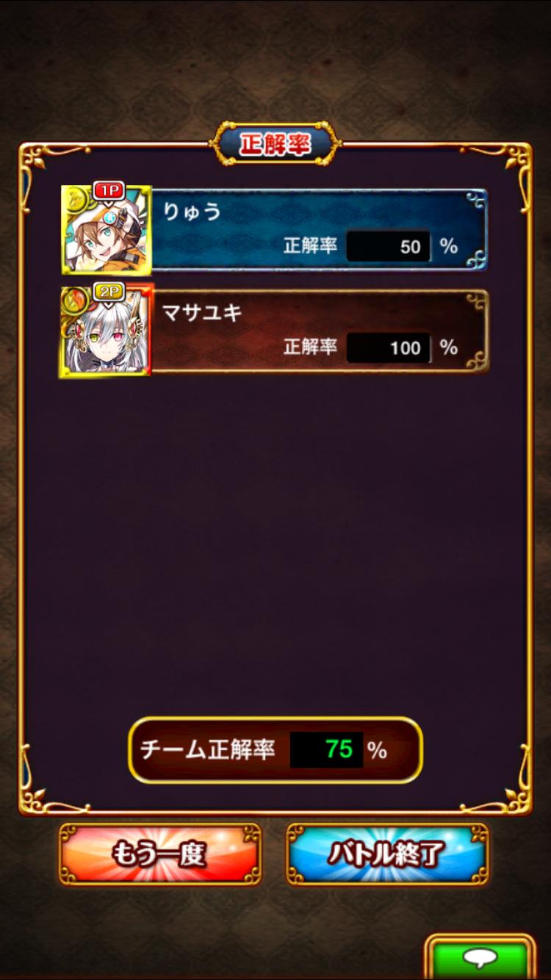551x980 pixels.
Task: Tap the team accuracy 75 value
Action: coord(326,749)
